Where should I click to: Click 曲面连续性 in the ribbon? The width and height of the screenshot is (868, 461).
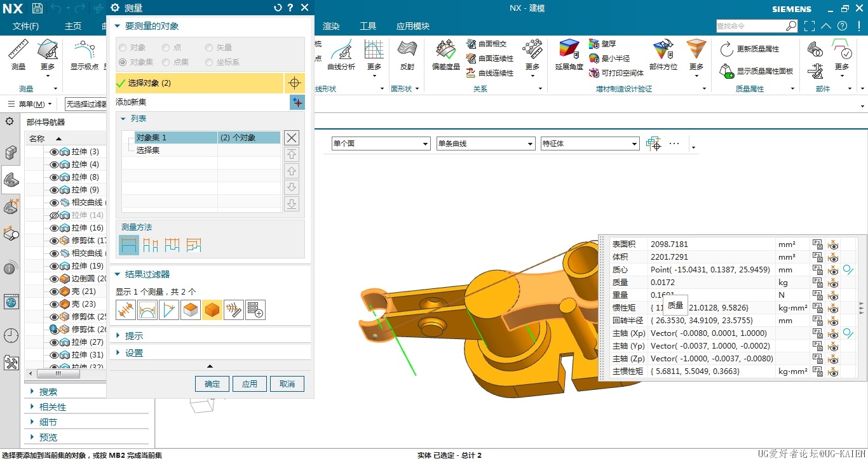(490, 58)
